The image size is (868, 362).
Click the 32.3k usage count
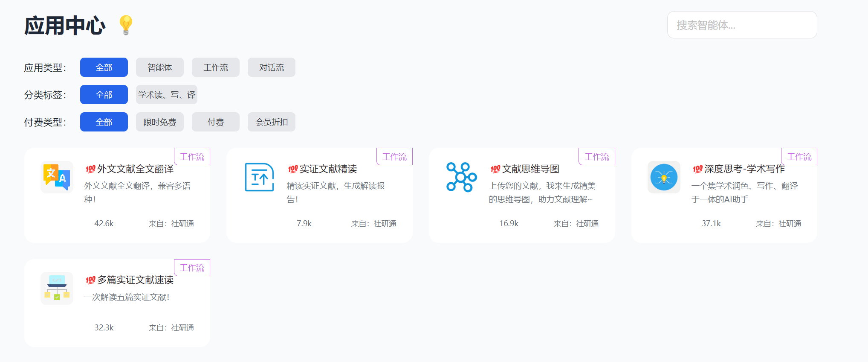104,328
